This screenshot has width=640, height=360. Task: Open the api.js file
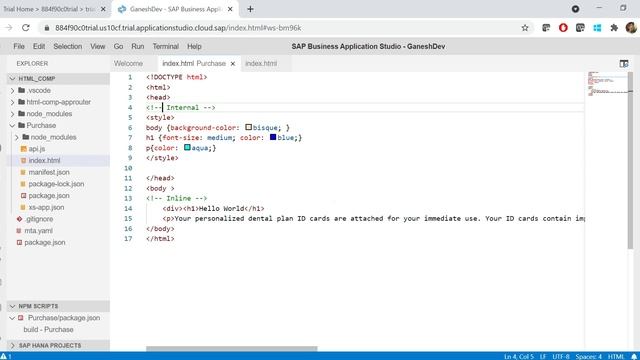pos(37,149)
